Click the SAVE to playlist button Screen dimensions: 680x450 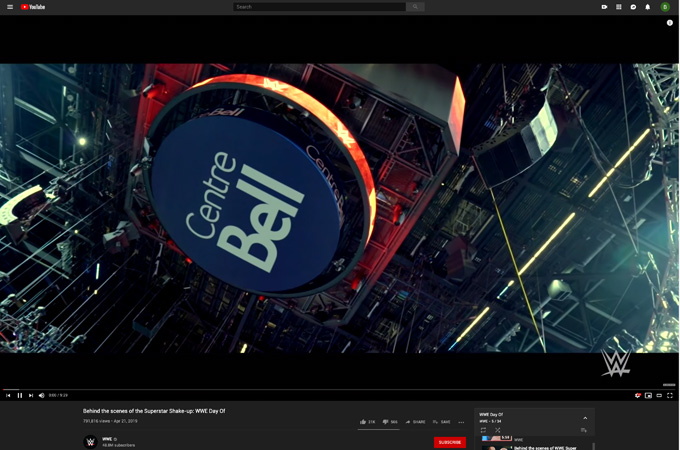point(441,422)
